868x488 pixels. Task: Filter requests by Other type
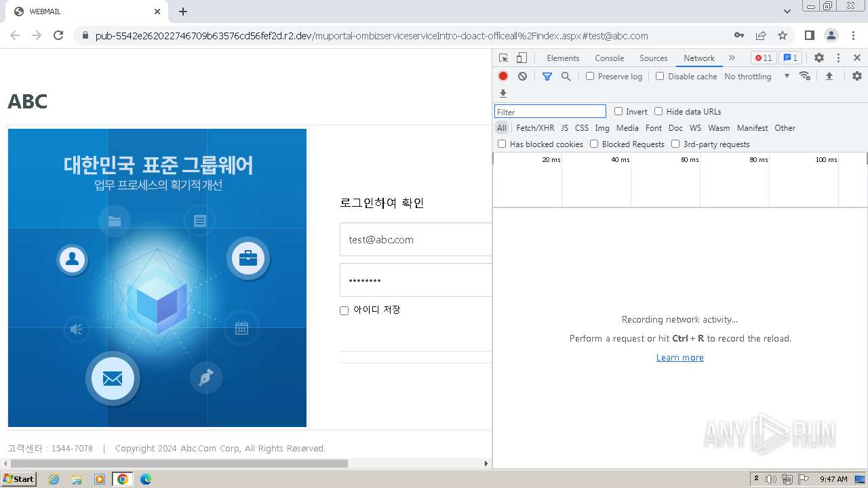[785, 127]
